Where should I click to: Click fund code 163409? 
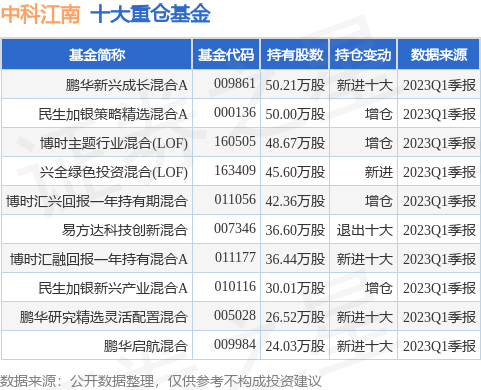235,170
